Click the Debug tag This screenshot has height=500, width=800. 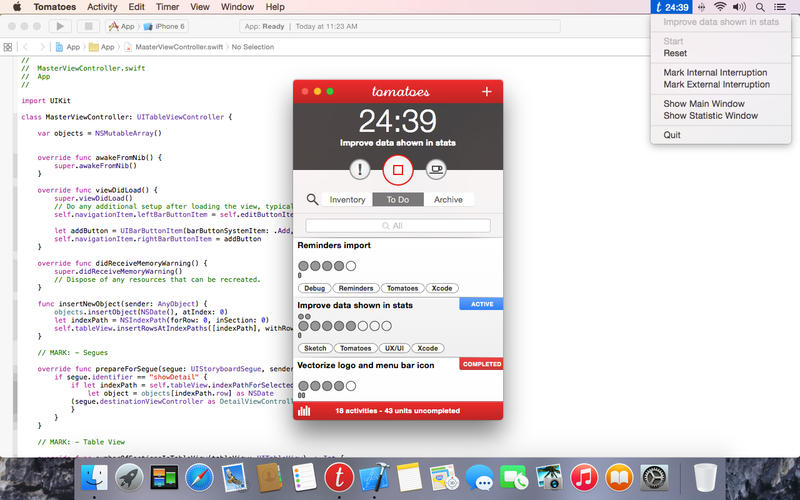tap(314, 288)
